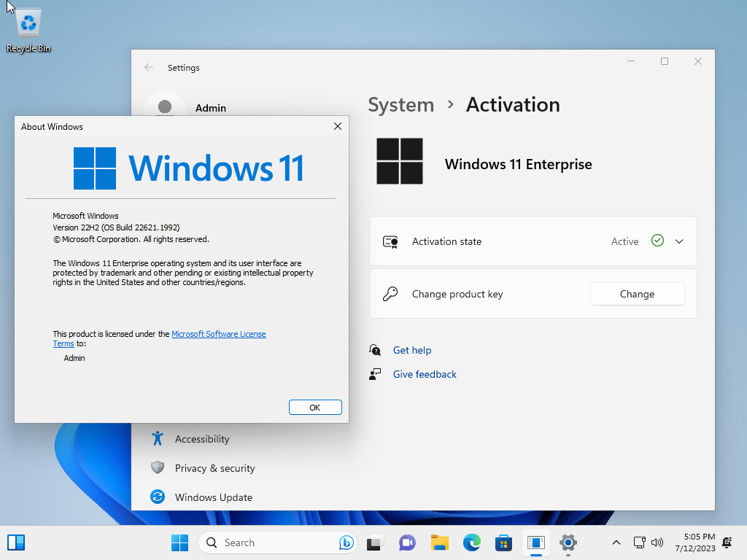The height and width of the screenshot is (560, 747).
Task: Click the green Active checkmark icon
Action: [x=657, y=241]
